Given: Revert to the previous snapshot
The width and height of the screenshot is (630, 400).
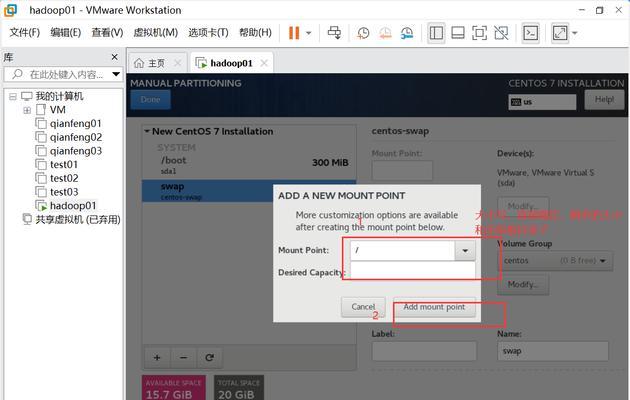Looking at the screenshot, I should pos(385,33).
